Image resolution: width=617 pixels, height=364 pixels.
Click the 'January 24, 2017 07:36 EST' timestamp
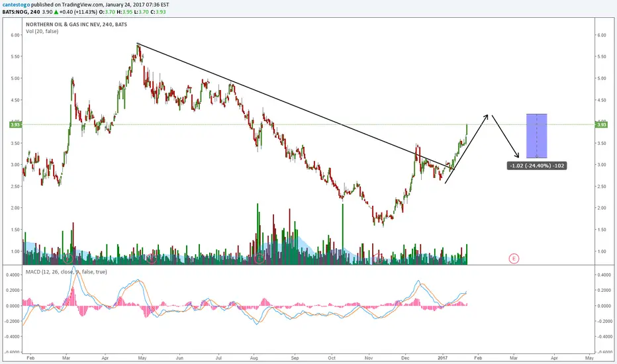pyautogui.click(x=137, y=5)
